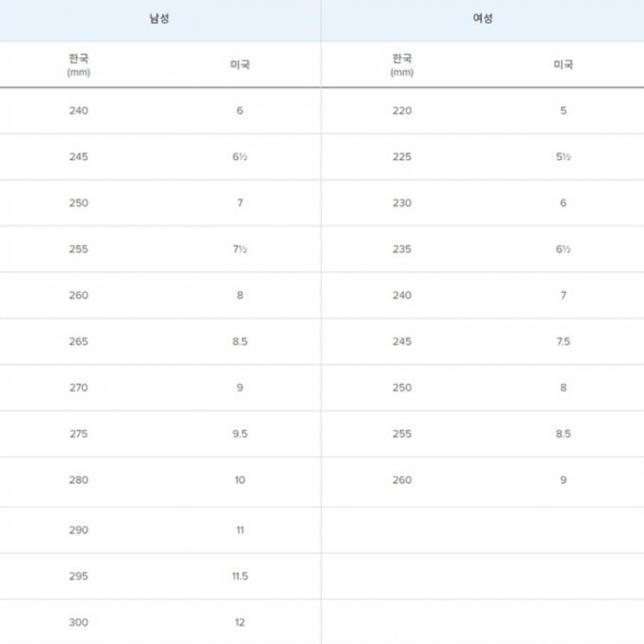Click the men's Korean size 300 cell

click(x=79, y=622)
